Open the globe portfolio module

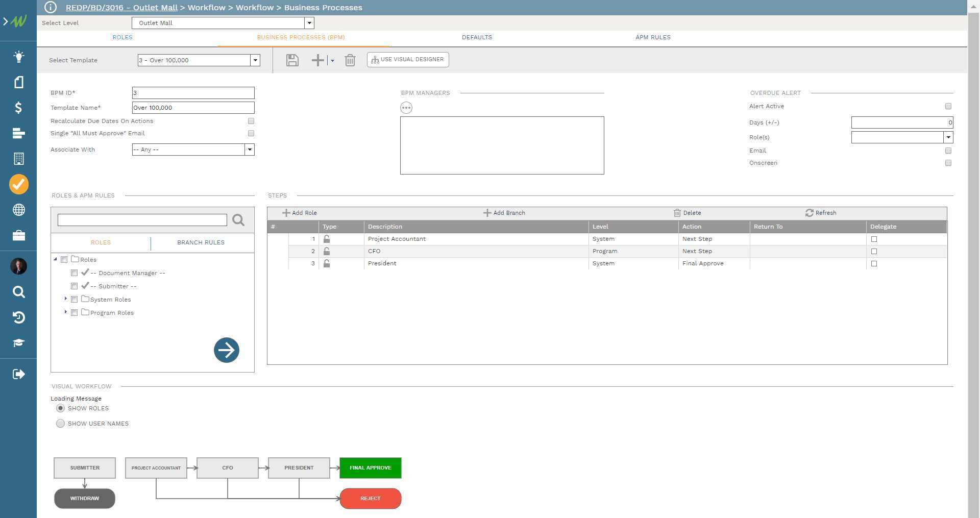18,210
